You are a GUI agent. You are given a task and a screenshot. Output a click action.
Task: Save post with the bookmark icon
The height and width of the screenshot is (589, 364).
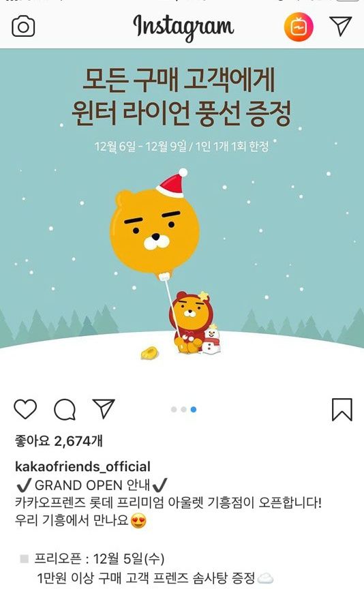click(342, 410)
